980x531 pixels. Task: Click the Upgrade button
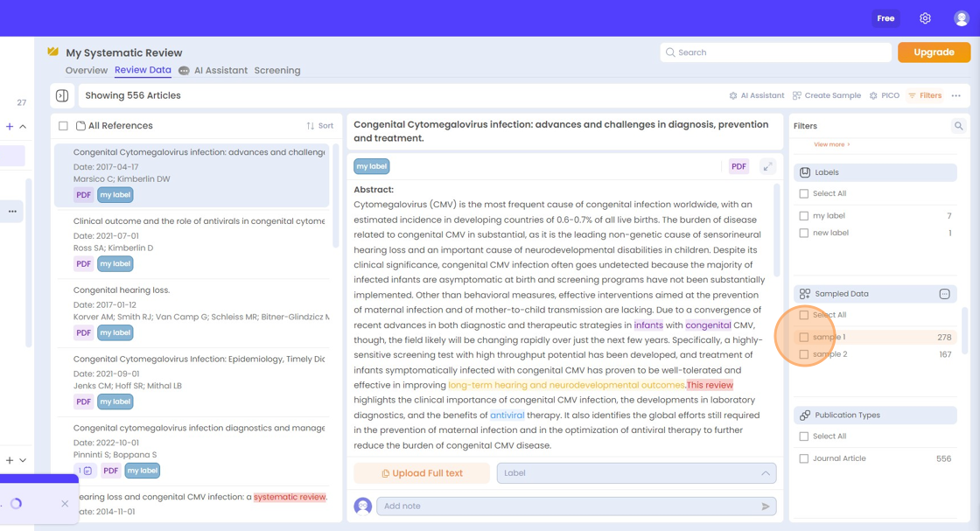tap(934, 52)
